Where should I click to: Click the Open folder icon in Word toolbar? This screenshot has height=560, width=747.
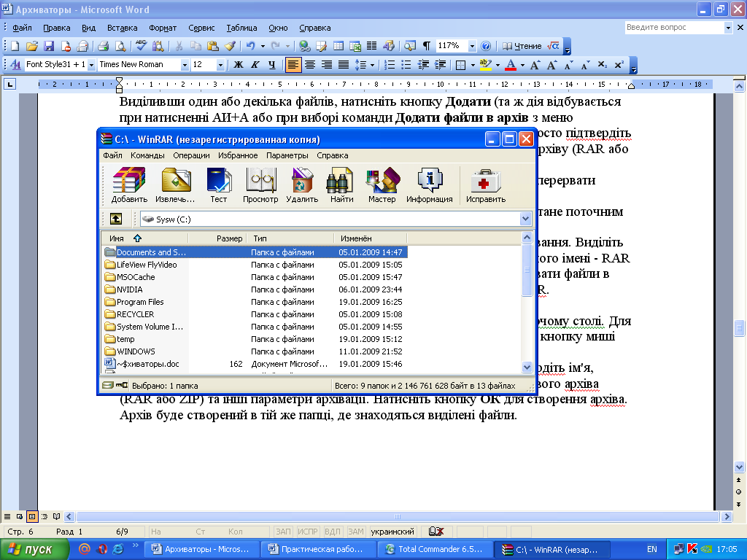[x=32, y=46]
